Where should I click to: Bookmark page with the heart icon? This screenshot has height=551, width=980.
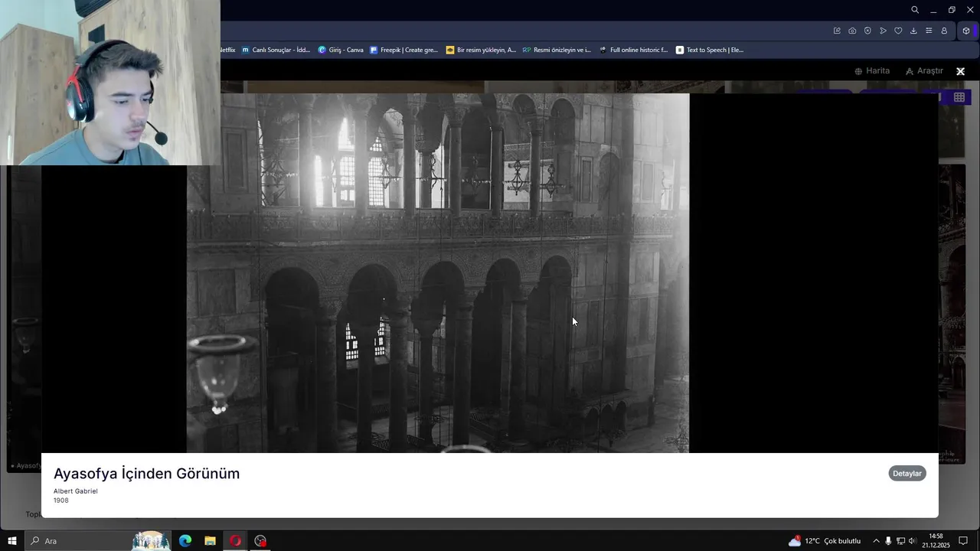[x=898, y=31]
